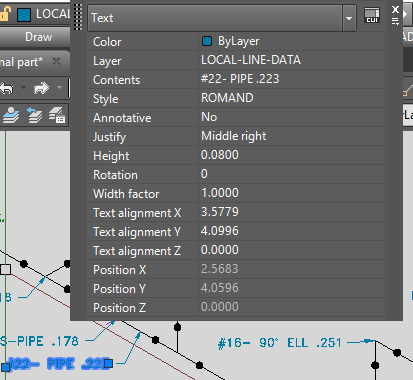Viewport: 413px width, 380px height.
Task: Select the S-PIPE .178 drawing text
Action: 39,341
